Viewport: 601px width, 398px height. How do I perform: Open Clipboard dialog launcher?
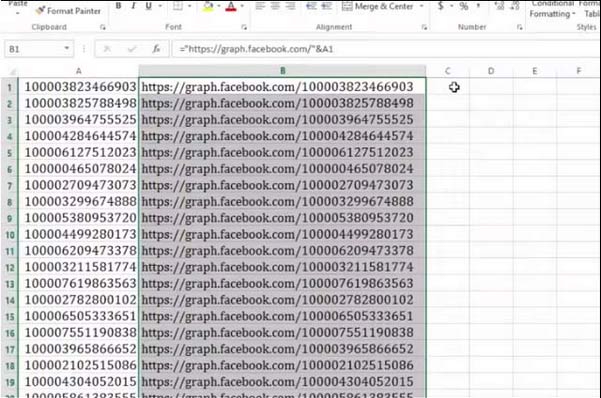coord(102,27)
